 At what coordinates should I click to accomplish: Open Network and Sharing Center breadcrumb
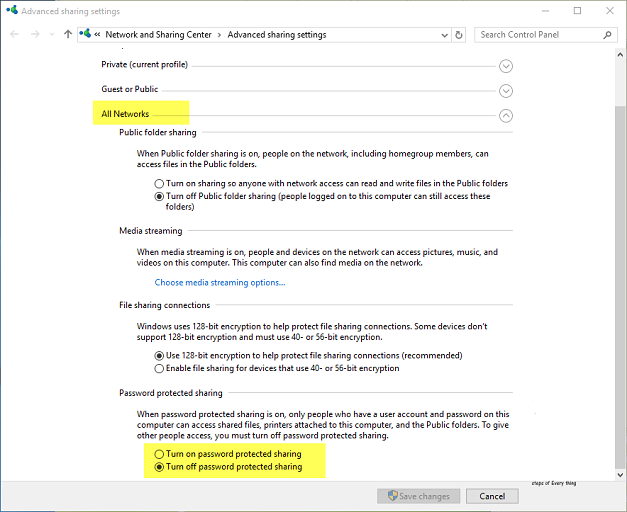pos(158,35)
